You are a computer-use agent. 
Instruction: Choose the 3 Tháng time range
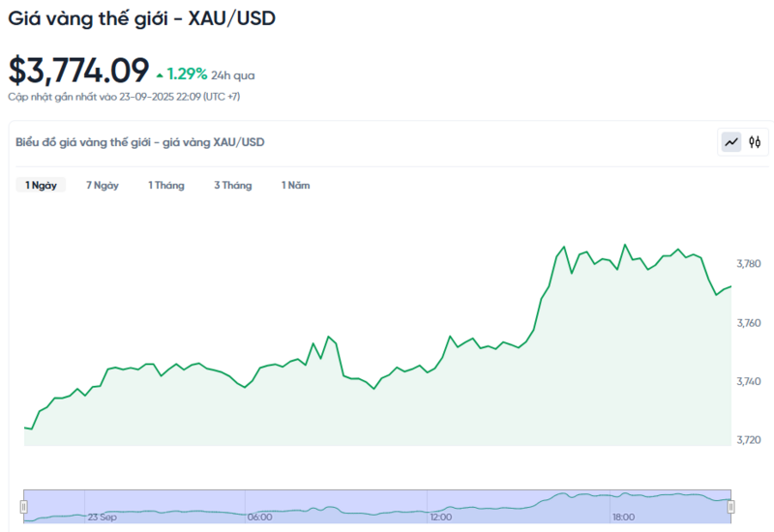tap(233, 185)
